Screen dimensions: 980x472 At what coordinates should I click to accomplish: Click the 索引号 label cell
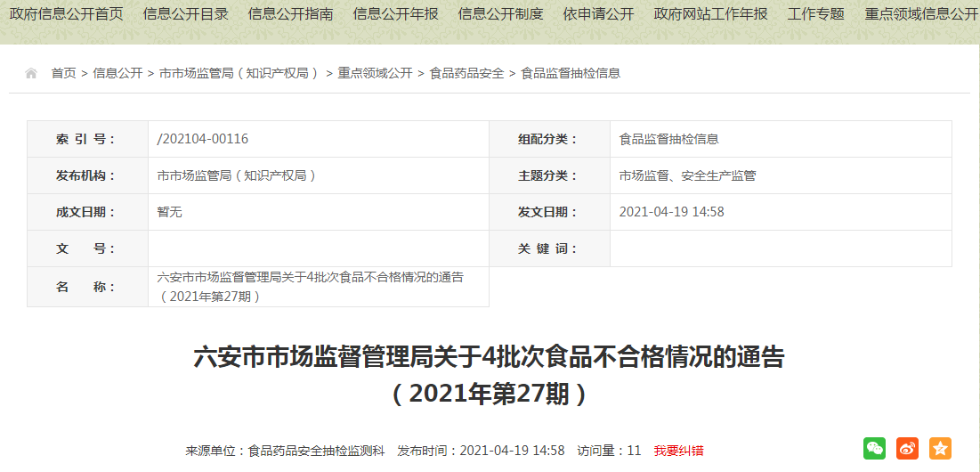pos(87,139)
